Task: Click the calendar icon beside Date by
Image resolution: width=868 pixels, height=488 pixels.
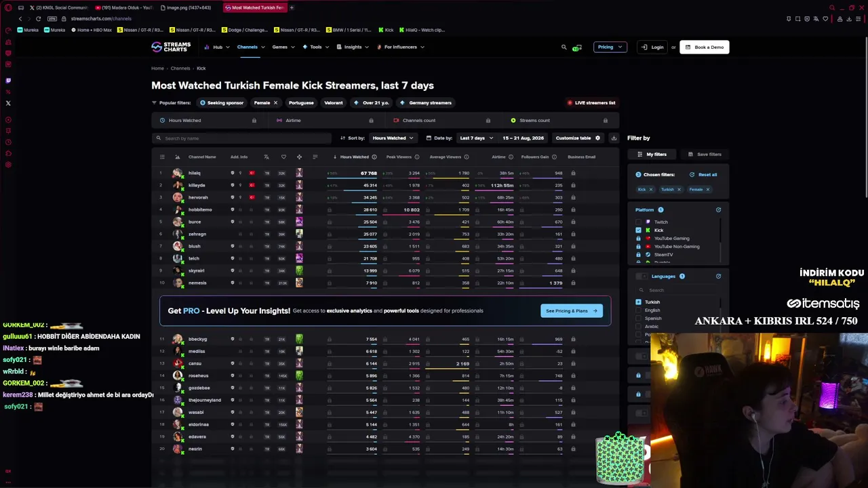Action: click(429, 138)
